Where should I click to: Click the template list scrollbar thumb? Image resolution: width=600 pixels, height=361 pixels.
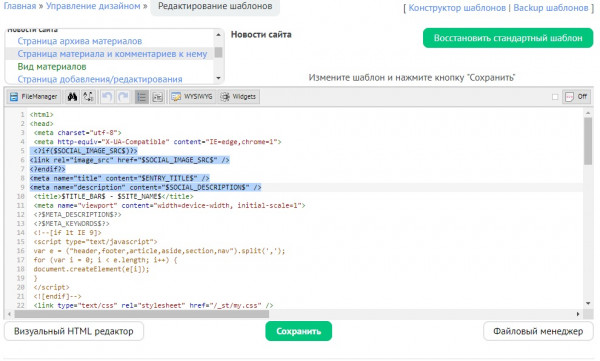tap(218, 52)
